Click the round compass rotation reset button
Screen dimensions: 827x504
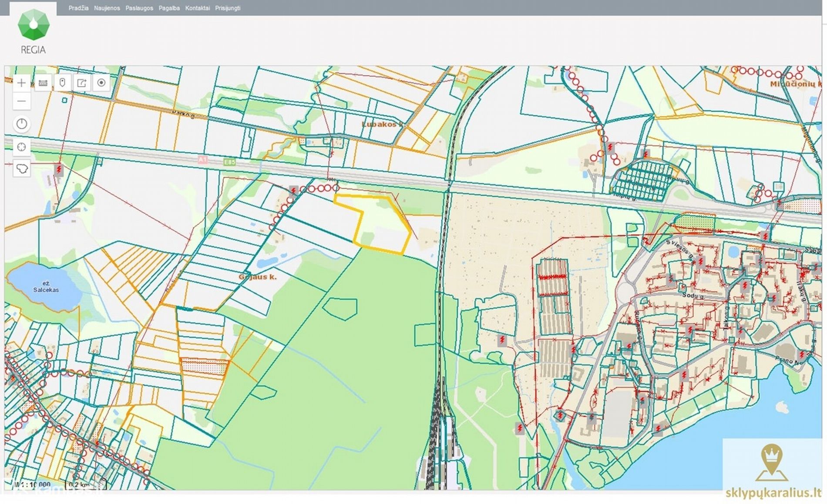(22, 124)
